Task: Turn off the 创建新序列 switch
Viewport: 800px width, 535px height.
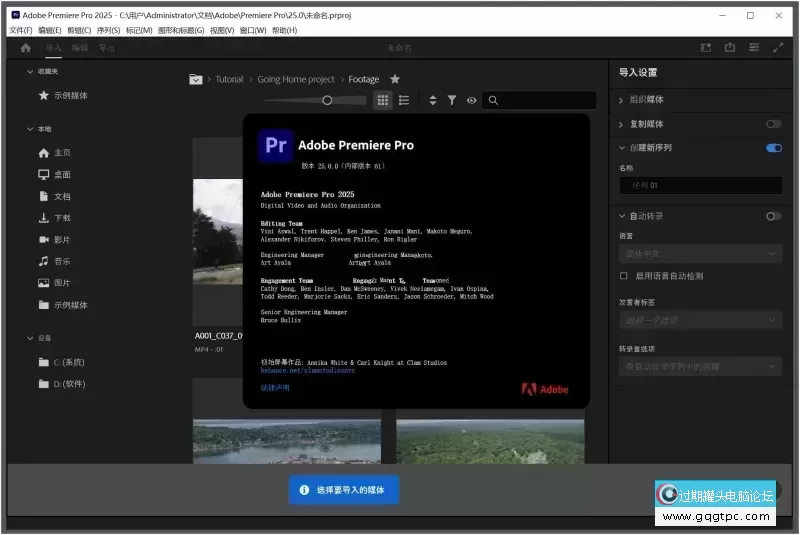Action: pyautogui.click(x=773, y=148)
